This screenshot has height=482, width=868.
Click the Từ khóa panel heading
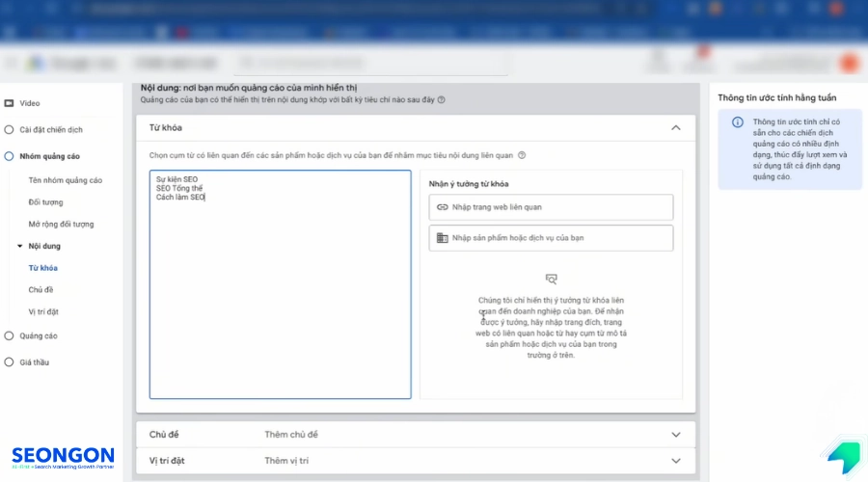pyautogui.click(x=166, y=128)
